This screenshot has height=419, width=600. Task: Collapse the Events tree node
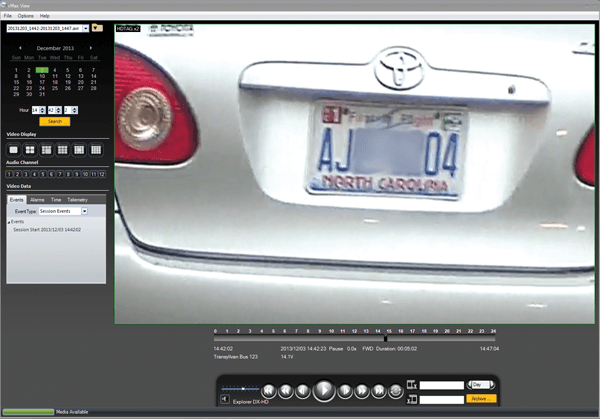(9, 222)
